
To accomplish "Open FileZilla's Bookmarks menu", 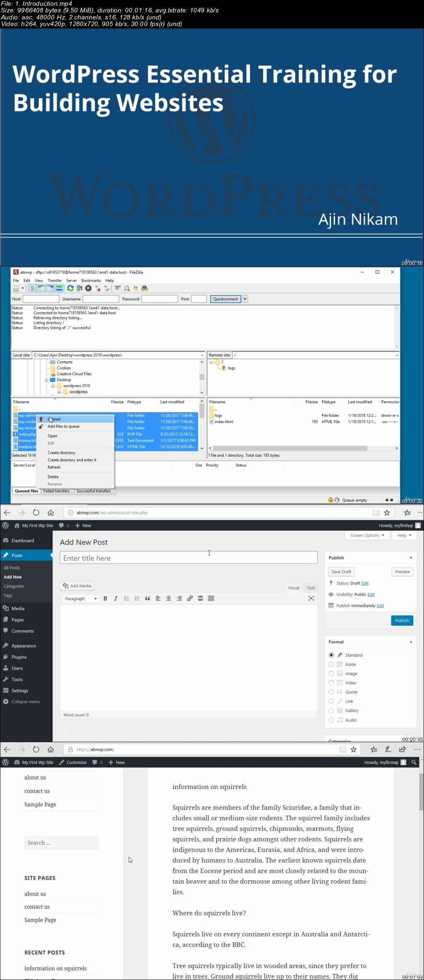I will pyautogui.click(x=91, y=280).
